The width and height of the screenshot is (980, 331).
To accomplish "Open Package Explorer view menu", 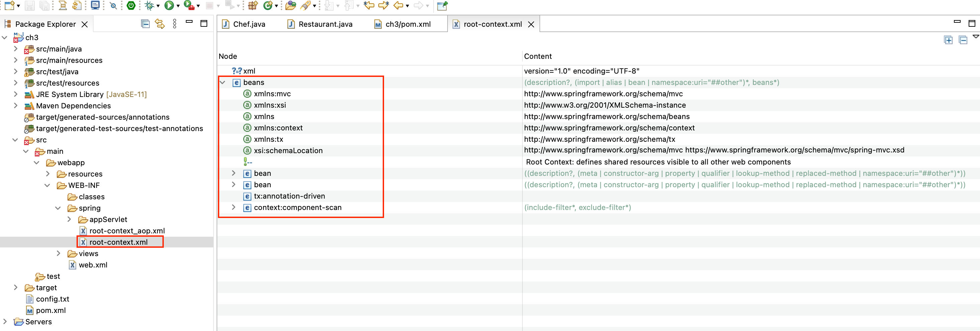I will pos(174,24).
